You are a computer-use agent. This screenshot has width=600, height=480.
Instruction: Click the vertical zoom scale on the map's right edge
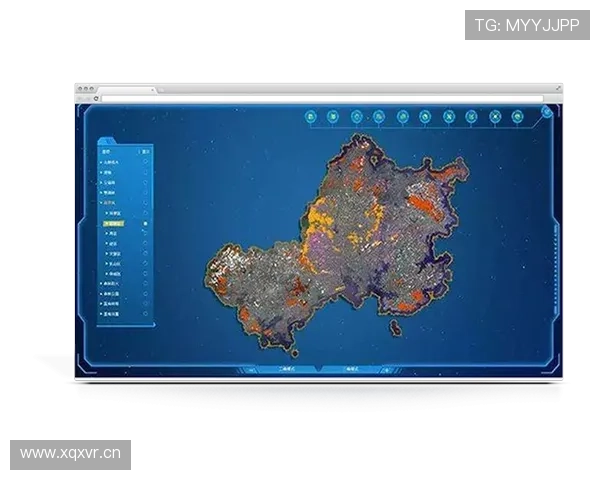556,268
